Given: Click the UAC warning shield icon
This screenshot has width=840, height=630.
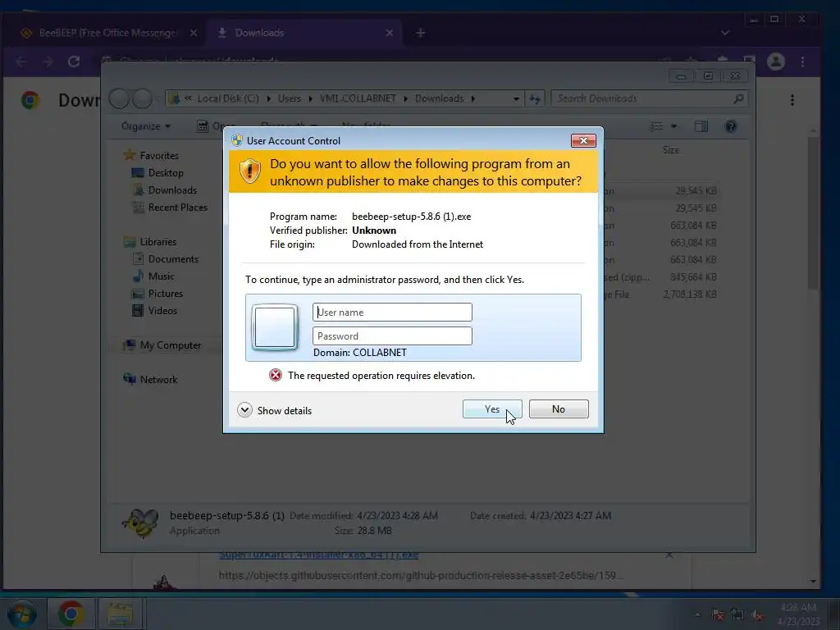Looking at the screenshot, I should click(249, 171).
